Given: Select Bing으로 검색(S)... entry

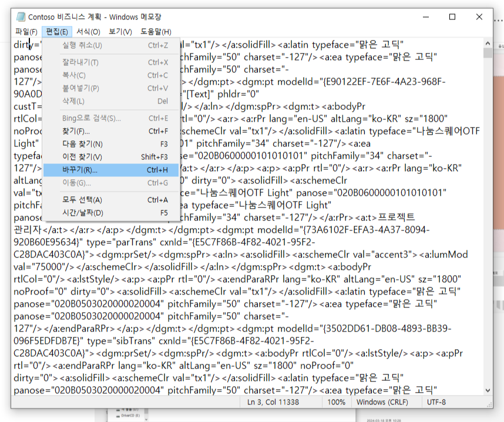Looking at the screenshot, I should (x=111, y=118).
